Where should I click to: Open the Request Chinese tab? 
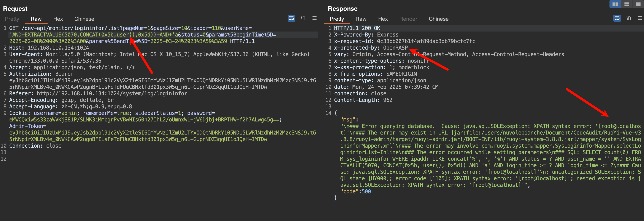click(x=84, y=19)
